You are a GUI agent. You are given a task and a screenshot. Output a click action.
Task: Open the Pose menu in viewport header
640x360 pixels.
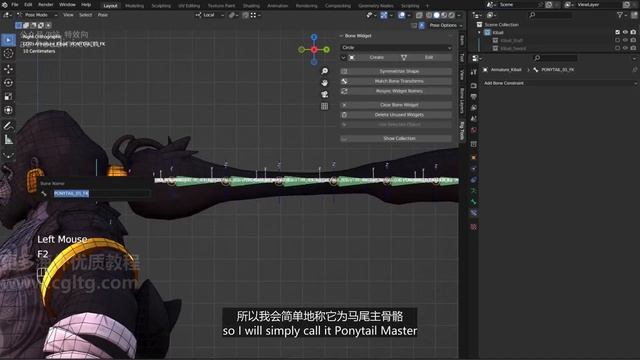(102, 15)
